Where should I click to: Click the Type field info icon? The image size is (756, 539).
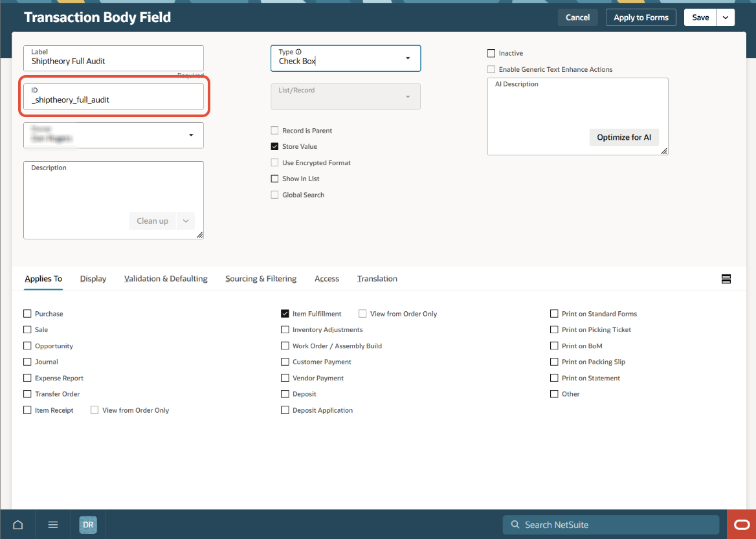coord(298,52)
